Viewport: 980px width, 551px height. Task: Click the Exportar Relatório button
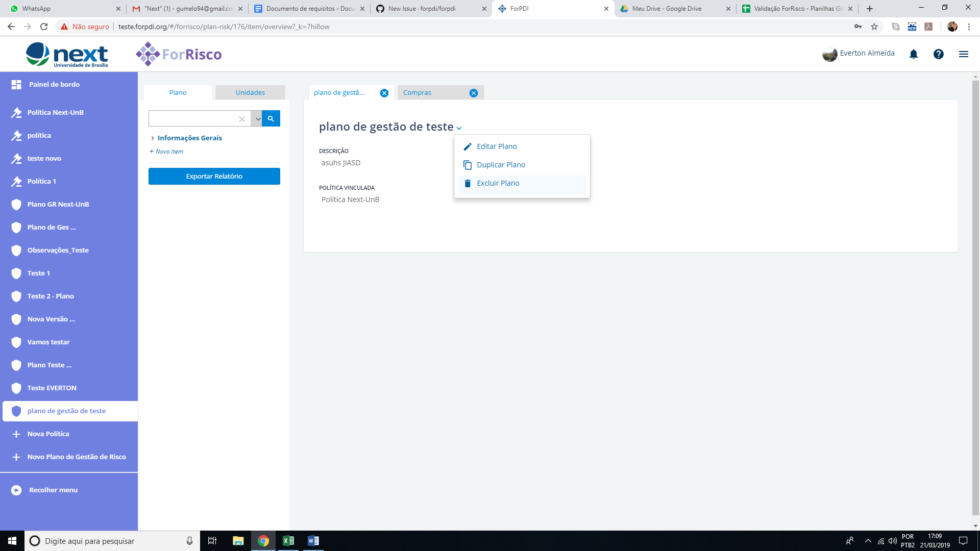(x=214, y=176)
